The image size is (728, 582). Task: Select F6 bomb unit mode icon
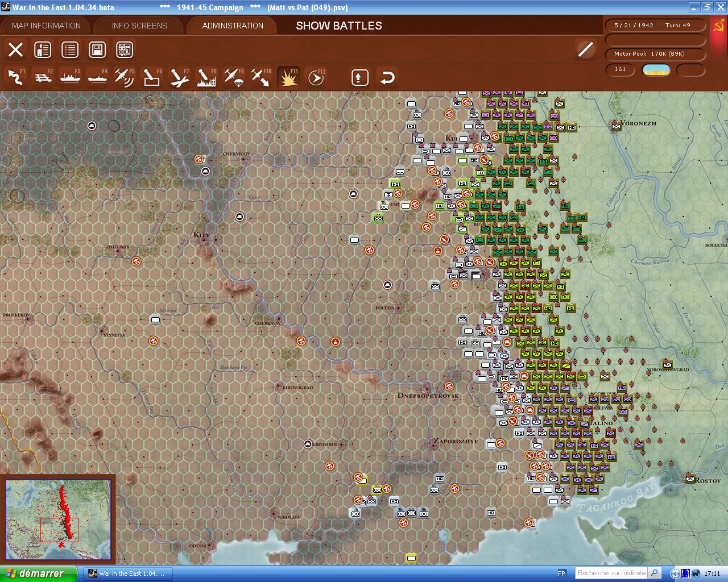152,77
